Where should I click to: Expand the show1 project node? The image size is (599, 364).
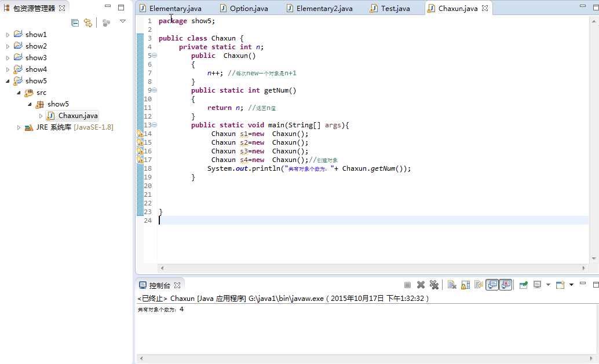click(8, 35)
